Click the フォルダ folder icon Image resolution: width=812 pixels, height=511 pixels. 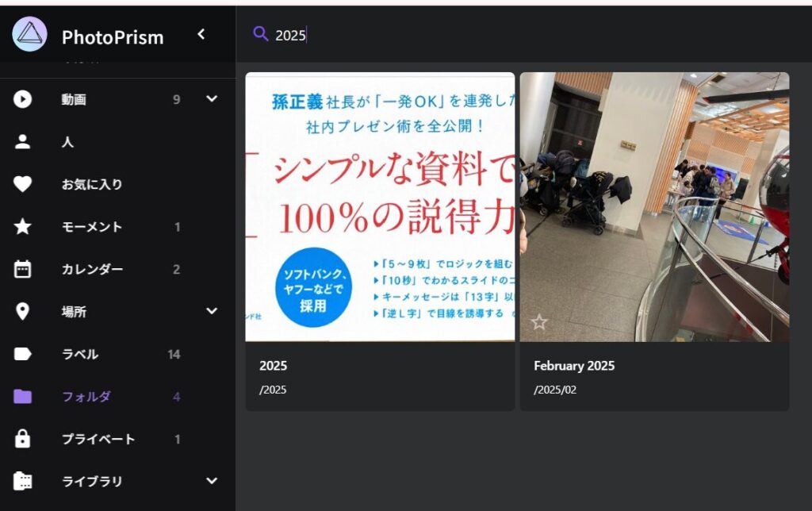[22, 397]
